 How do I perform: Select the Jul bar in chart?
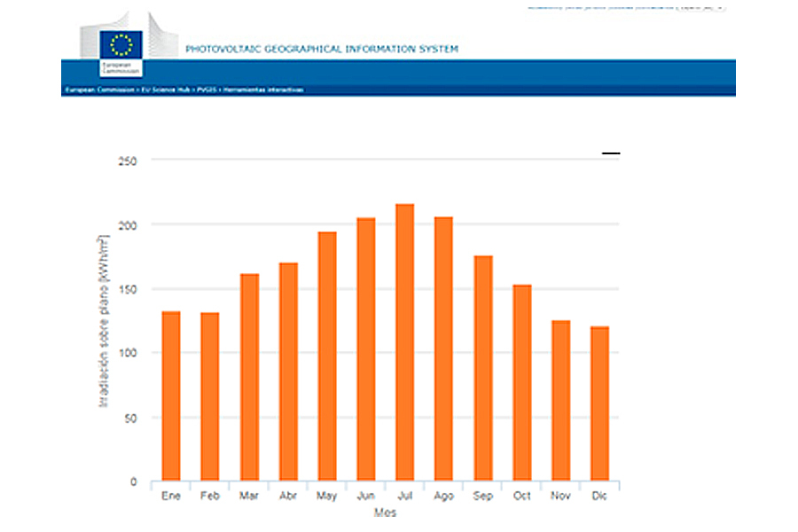(x=405, y=342)
